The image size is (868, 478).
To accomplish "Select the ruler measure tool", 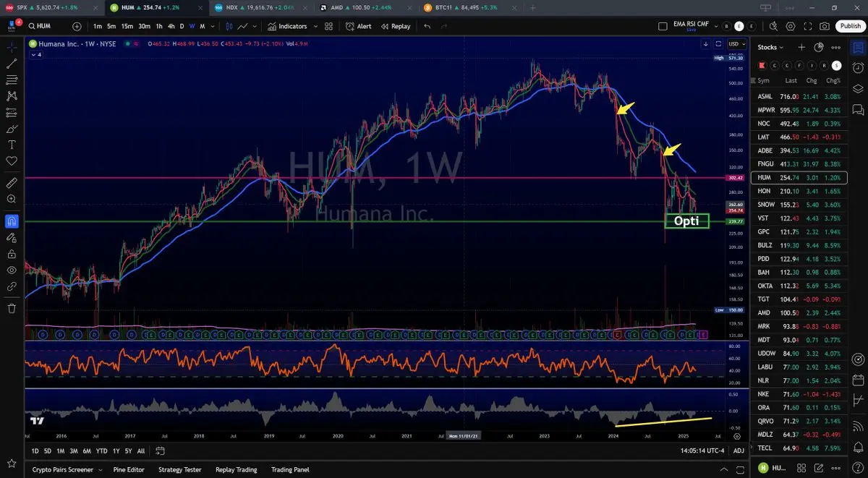I will [12, 182].
